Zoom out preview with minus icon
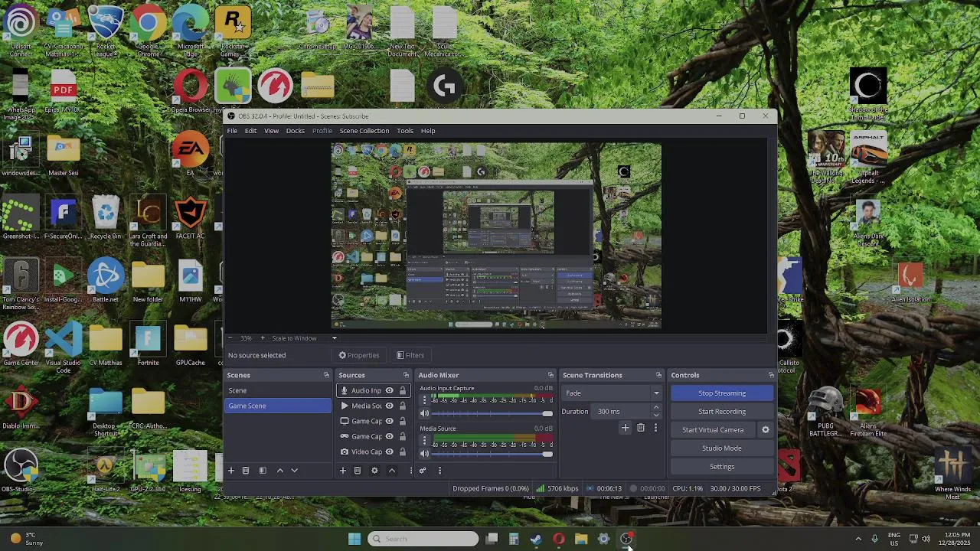980x551 pixels. [230, 338]
